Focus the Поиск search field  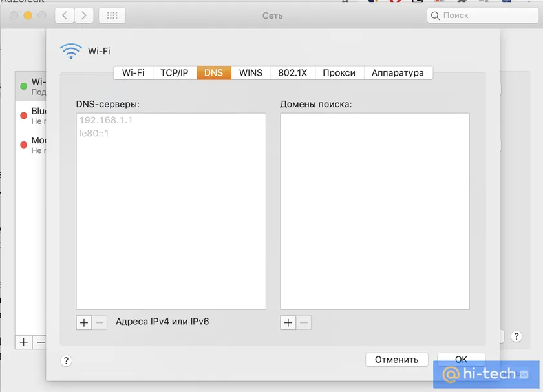(x=483, y=15)
